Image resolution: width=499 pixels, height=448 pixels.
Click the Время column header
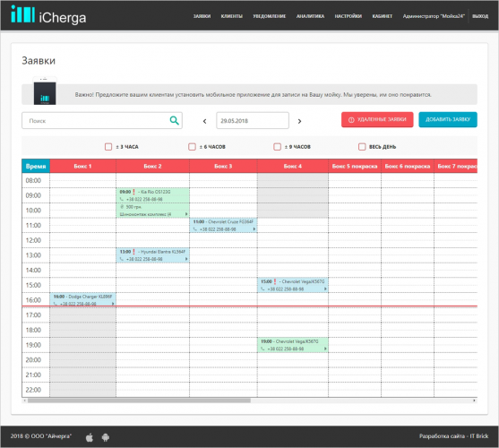click(36, 166)
